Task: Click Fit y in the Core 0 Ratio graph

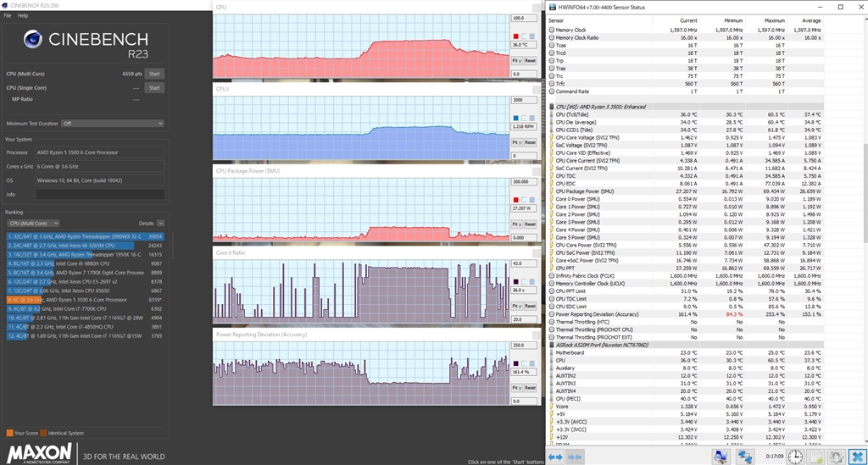Action: point(516,306)
